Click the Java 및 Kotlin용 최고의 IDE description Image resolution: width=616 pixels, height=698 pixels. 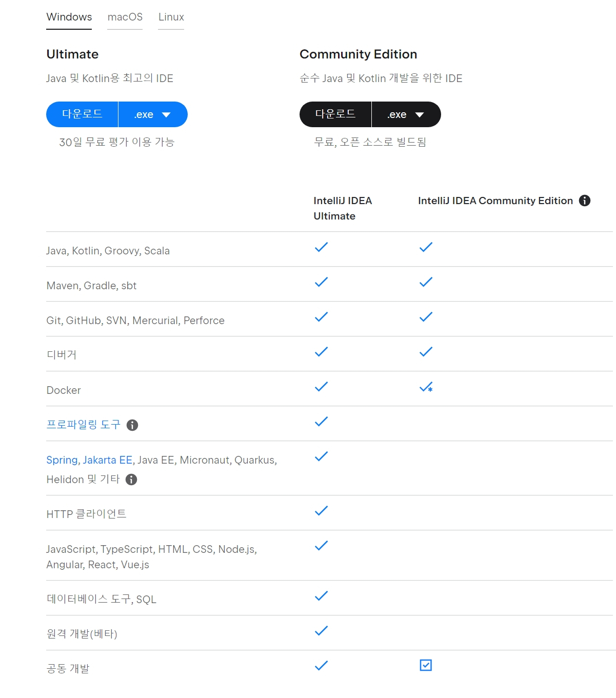(x=110, y=78)
